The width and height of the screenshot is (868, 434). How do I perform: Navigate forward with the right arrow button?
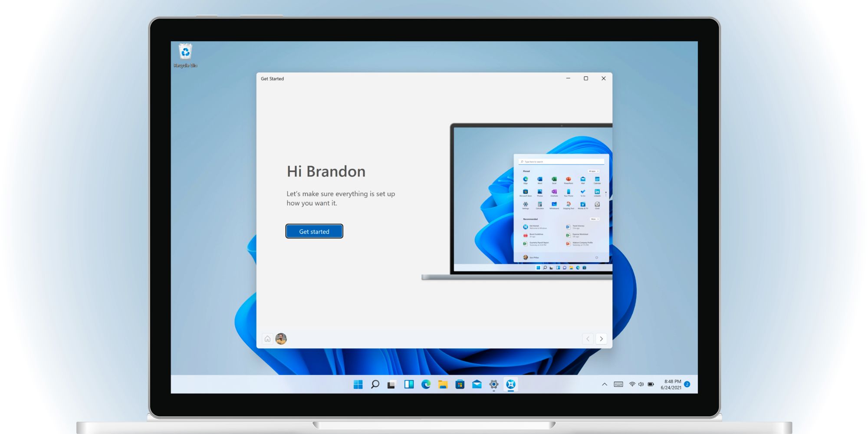(x=602, y=339)
